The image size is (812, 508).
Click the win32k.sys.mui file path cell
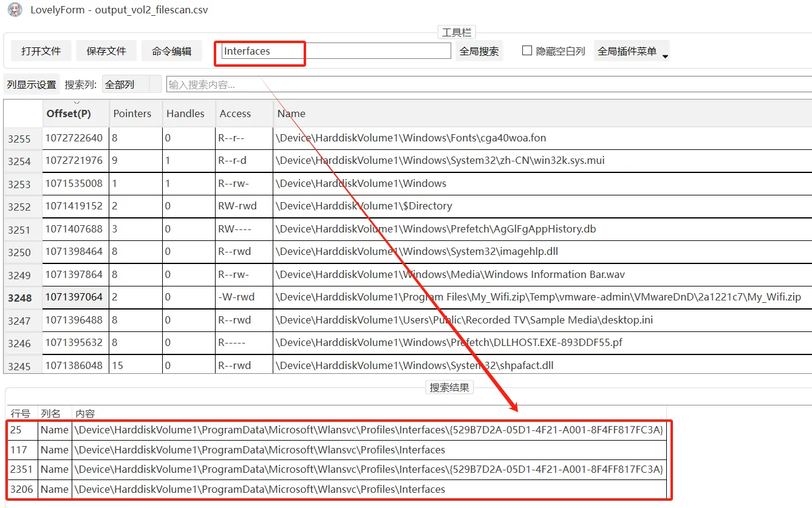pyautogui.click(x=542, y=161)
